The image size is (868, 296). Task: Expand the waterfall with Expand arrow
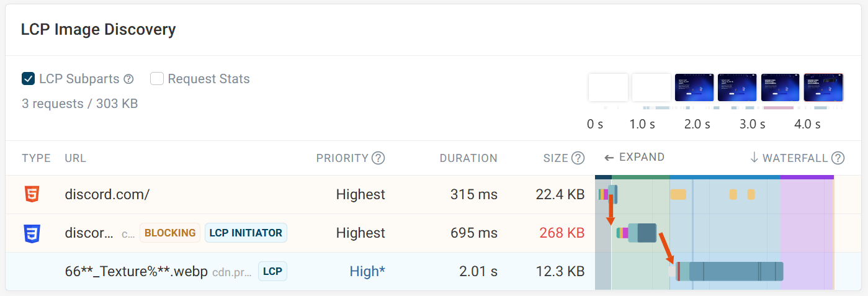[634, 157]
